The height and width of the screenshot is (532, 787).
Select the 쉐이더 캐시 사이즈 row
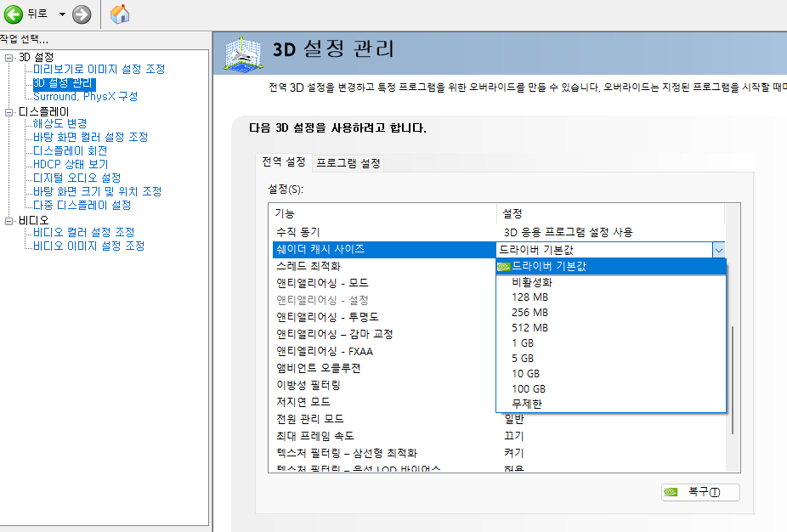point(384,250)
